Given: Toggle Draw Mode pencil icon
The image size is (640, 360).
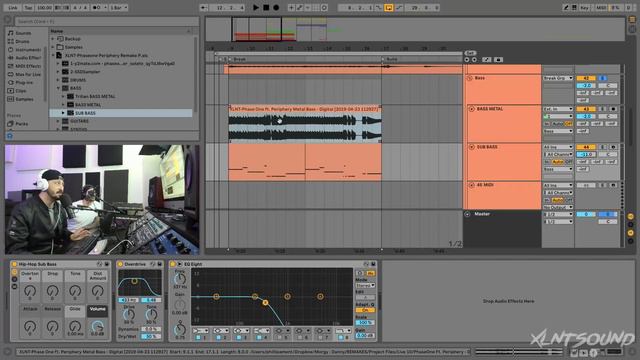Looking at the screenshot, I should pyautogui.click(x=566, y=7).
